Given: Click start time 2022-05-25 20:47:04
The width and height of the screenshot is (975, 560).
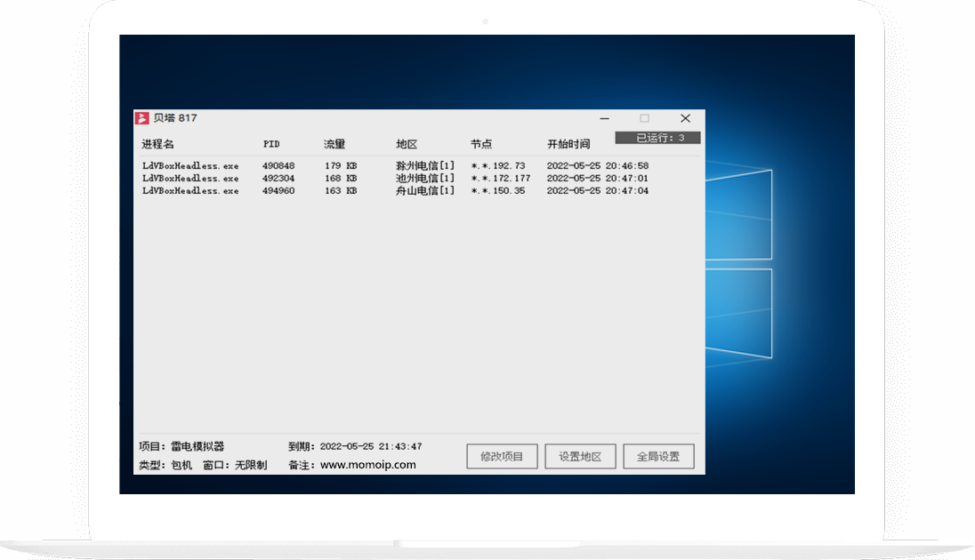Looking at the screenshot, I should [x=598, y=191].
